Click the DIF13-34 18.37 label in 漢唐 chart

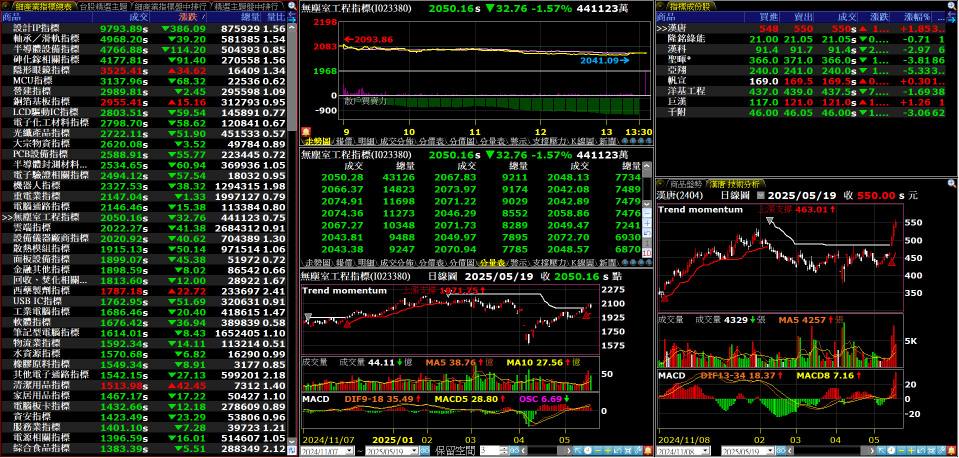click(x=742, y=375)
